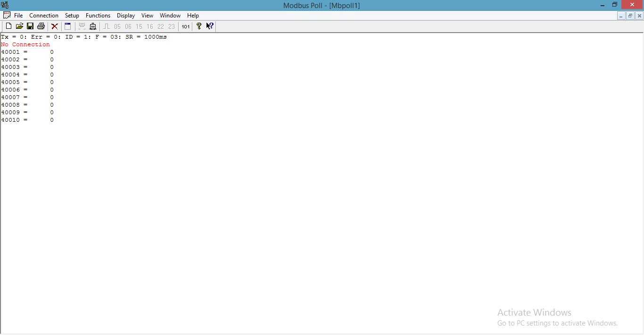This screenshot has height=335, width=644.
Task: Create a new Modbus Poll document
Action: tap(8, 26)
